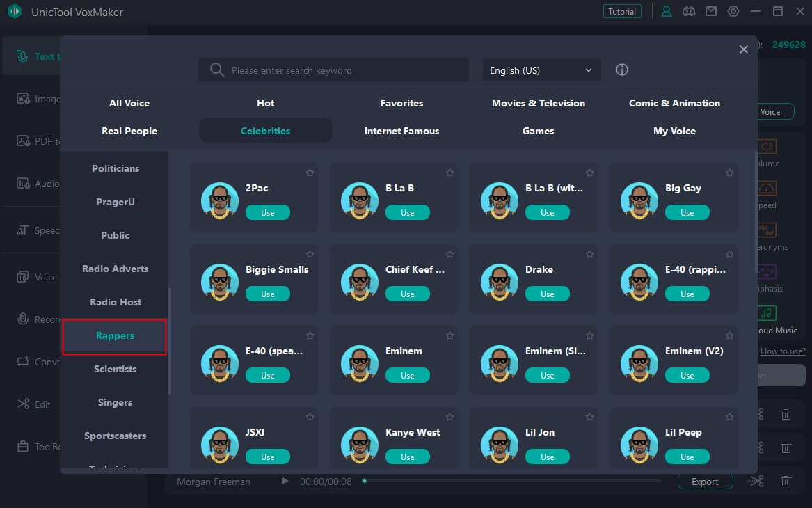
Task: Click the Export button
Action: coord(705,482)
